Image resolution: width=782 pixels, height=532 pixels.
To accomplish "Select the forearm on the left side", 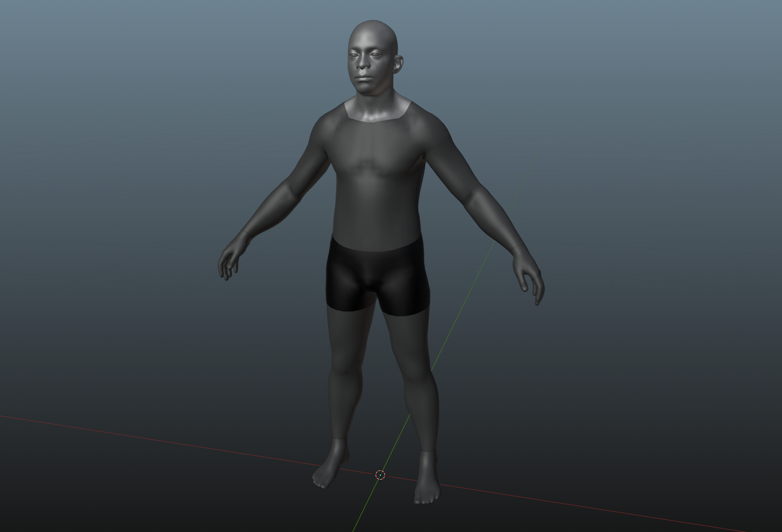I will (269, 212).
